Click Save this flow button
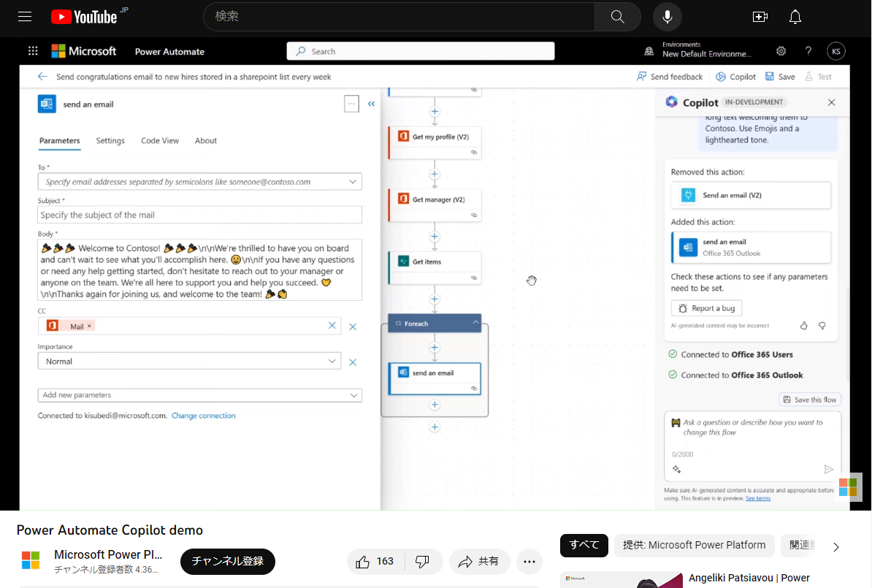 click(x=810, y=400)
